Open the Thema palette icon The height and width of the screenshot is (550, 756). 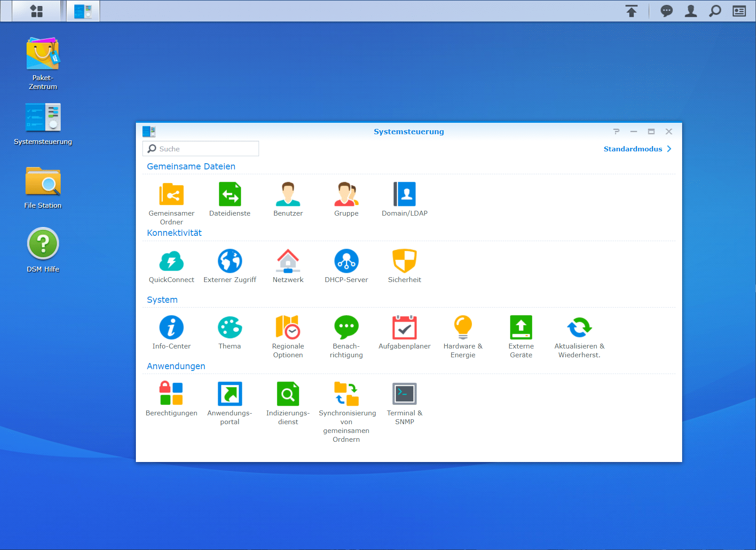(x=230, y=327)
